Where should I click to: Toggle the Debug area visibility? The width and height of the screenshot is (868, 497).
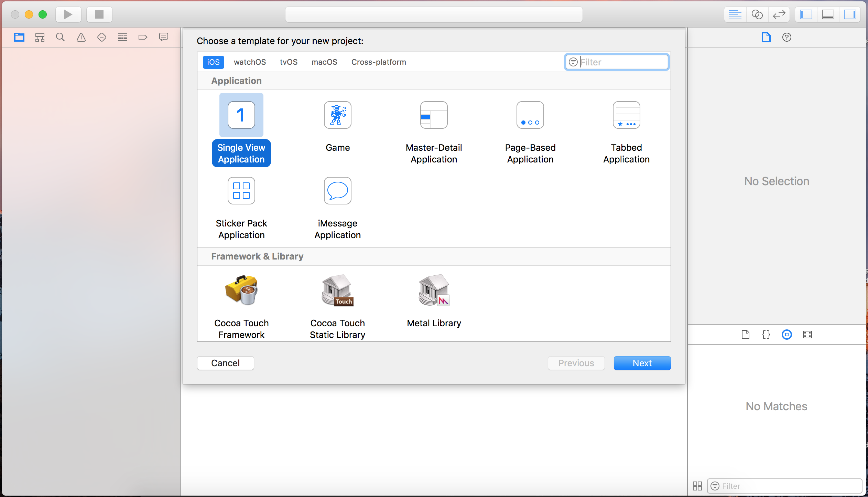point(828,14)
